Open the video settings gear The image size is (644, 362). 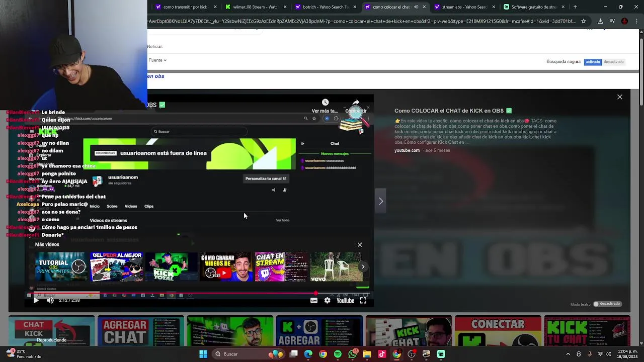(x=328, y=301)
